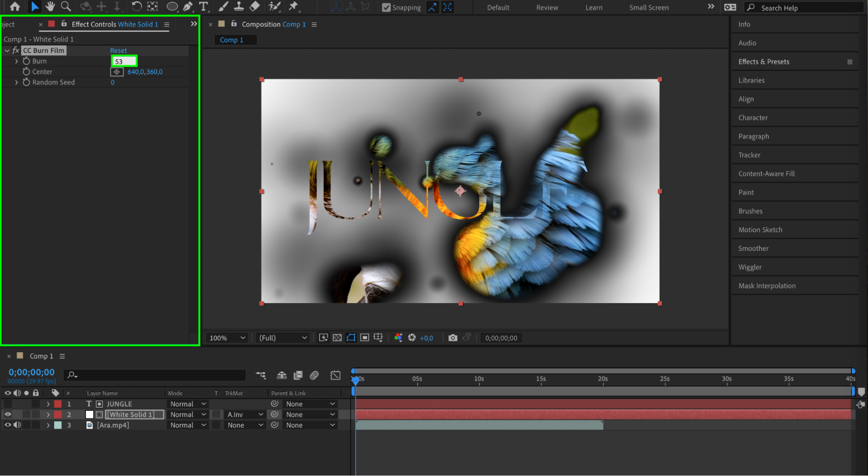The width and height of the screenshot is (868, 476).
Task: Click Reset for the CC Burn Film effect
Action: point(118,51)
